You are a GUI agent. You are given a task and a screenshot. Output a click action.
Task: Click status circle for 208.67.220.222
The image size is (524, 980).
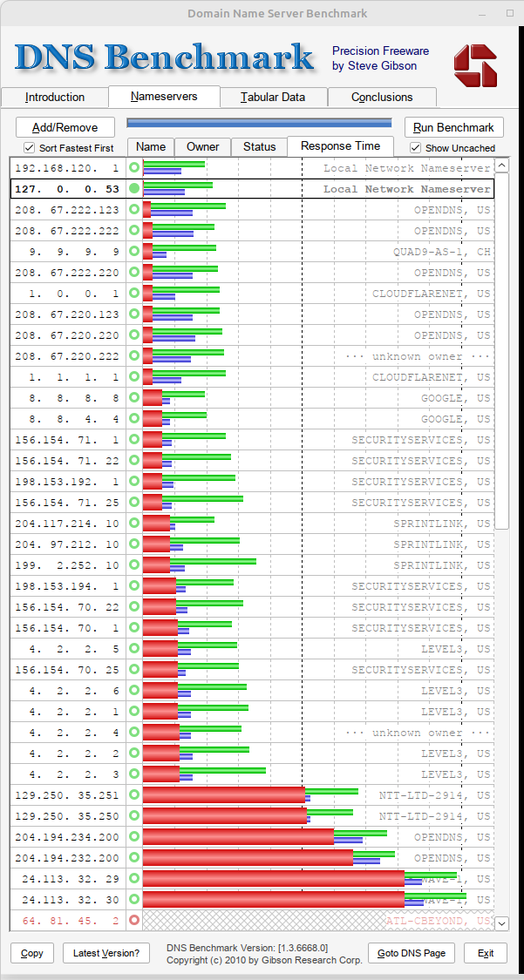(x=133, y=355)
